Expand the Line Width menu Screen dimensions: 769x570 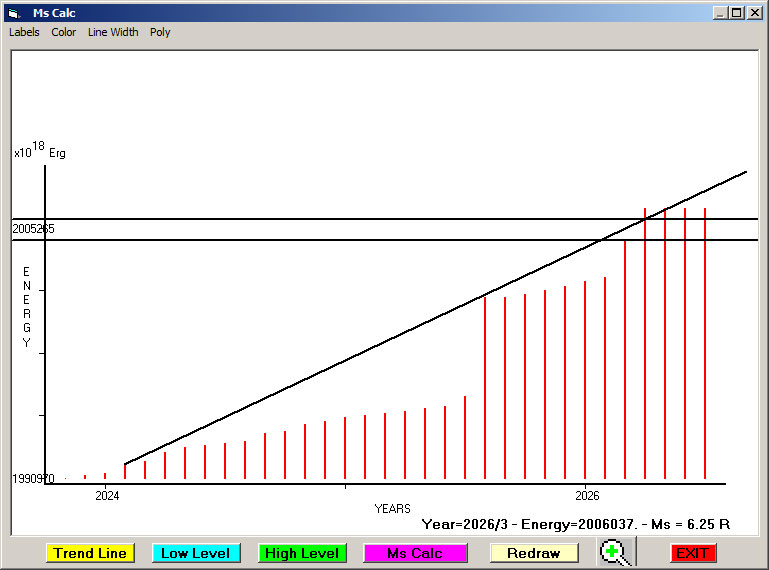pyautogui.click(x=113, y=32)
